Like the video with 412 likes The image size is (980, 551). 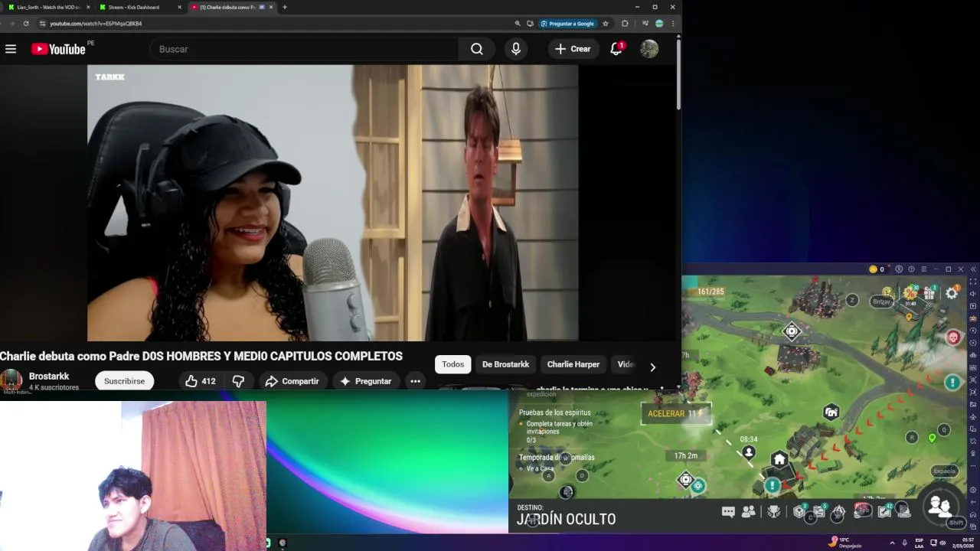pyautogui.click(x=201, y=381)
